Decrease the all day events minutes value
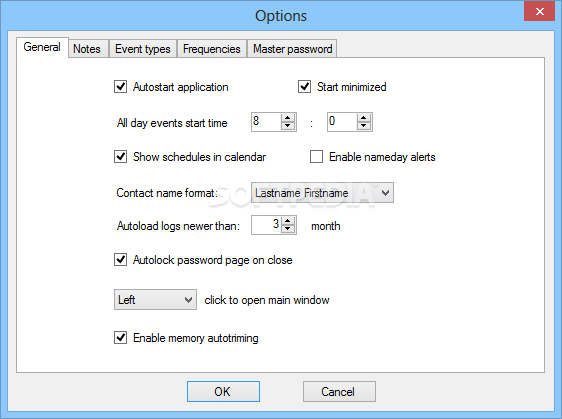The height and width of the screenshot is (419, 562). tap(363, 126)
